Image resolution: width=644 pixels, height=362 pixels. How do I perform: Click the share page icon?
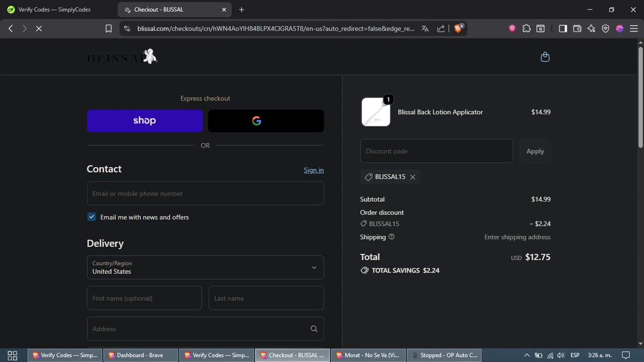440,28
